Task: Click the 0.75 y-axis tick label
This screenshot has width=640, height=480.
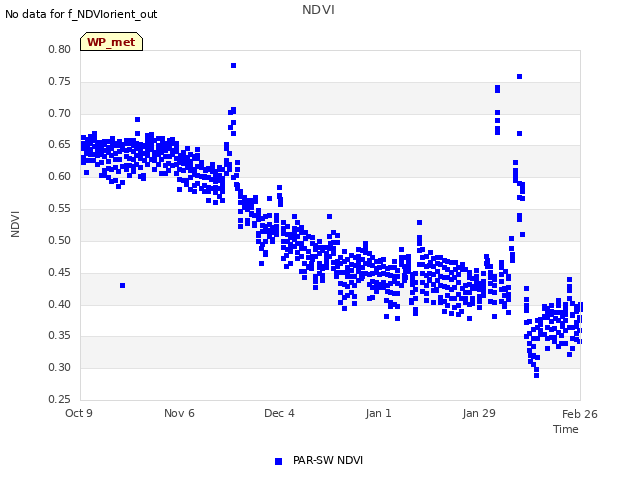Action: pyautogui.click(x=60, y=81)
